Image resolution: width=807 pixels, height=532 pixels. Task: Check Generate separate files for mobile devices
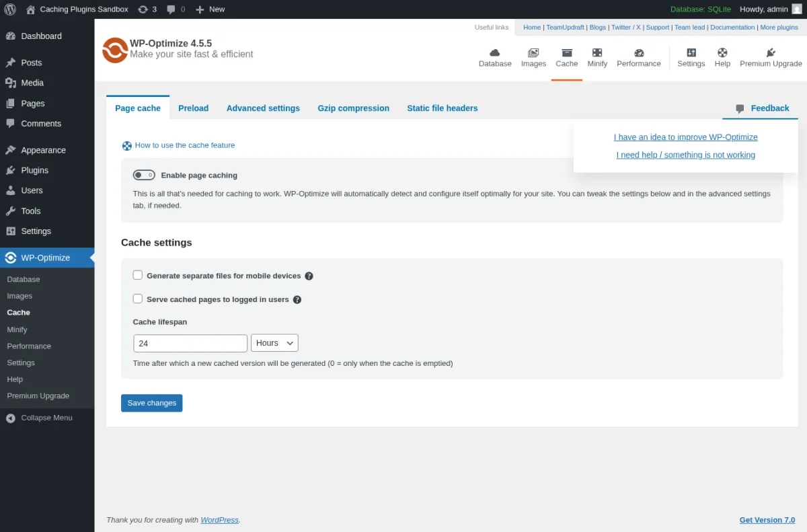tap(138, 275)
